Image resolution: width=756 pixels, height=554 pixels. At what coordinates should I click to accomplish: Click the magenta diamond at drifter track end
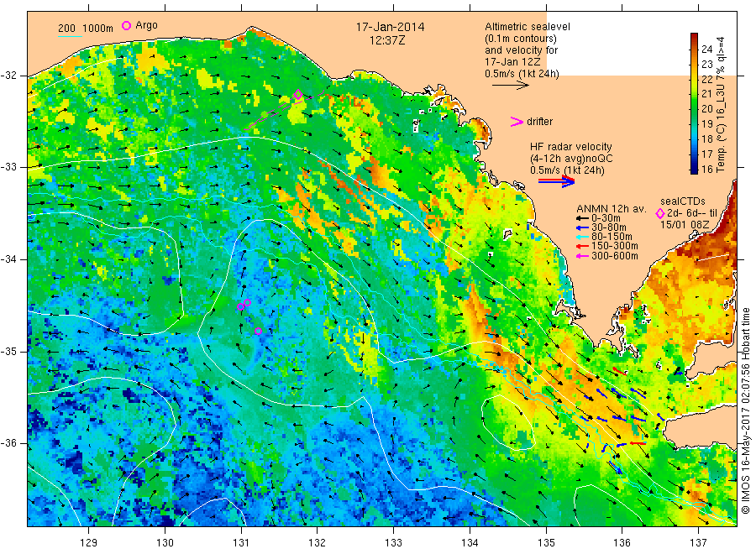[298, 94]
